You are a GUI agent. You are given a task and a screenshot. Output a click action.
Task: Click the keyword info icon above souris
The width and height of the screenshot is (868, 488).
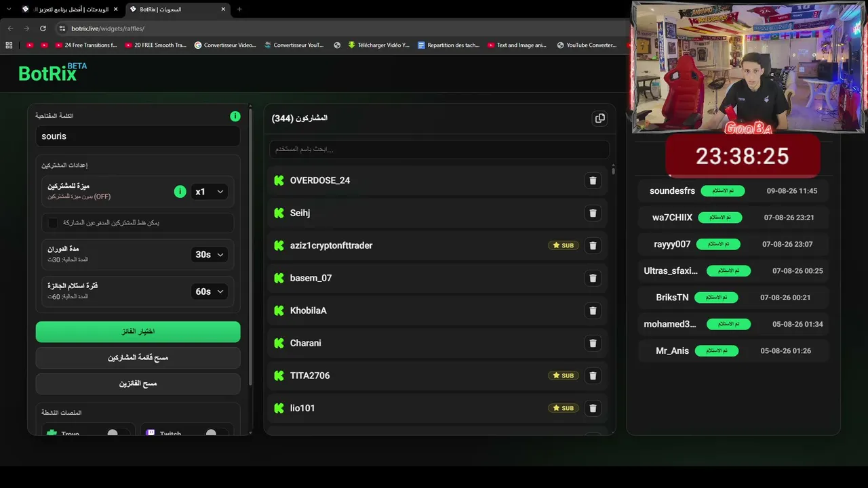235,116
